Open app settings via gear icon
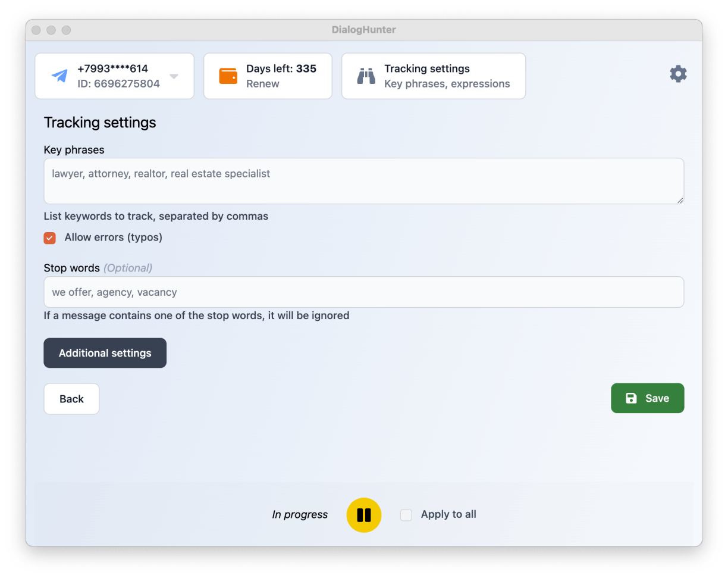 pyautogui.click(x=678, y=74)
